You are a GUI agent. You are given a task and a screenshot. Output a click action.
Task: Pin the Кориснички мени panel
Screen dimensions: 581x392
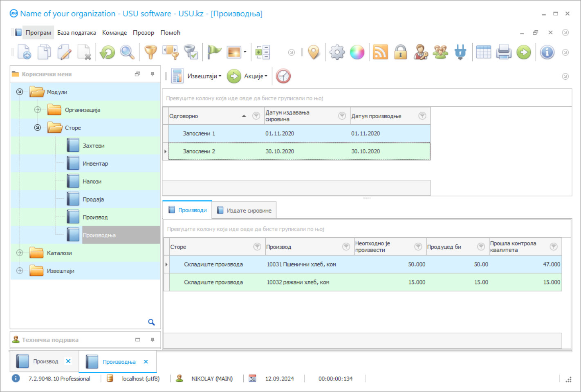pos(153,74)
